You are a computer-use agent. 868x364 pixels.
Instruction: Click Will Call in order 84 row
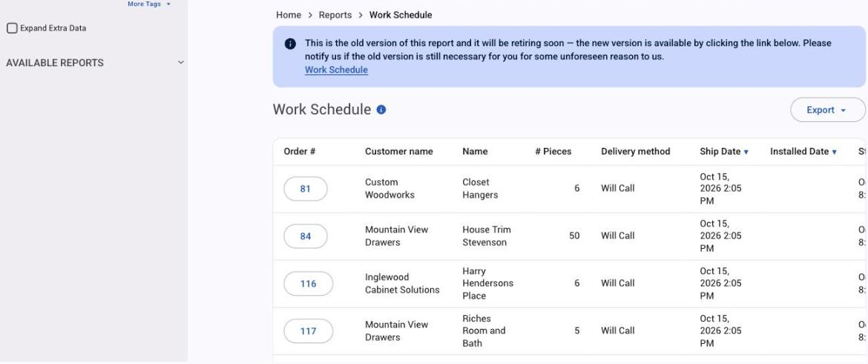pyautogui.click(x=618, y=236)
